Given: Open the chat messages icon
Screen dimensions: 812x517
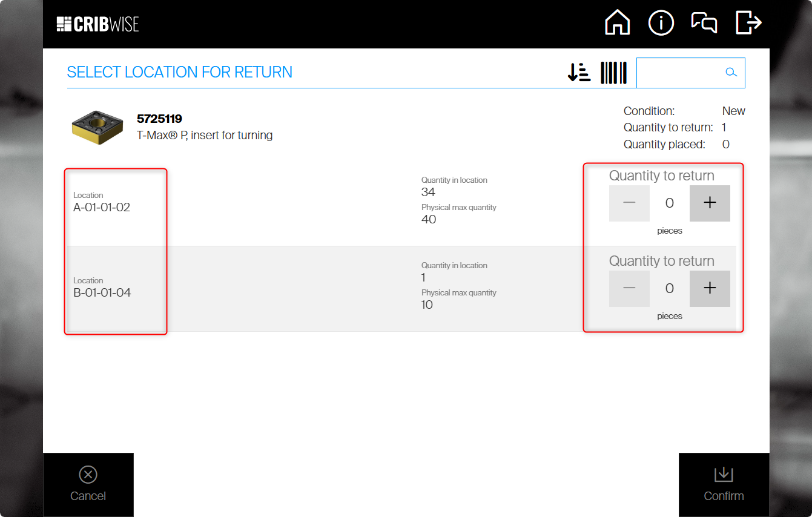Looking at the screenshot, I should tap(704, 23).
